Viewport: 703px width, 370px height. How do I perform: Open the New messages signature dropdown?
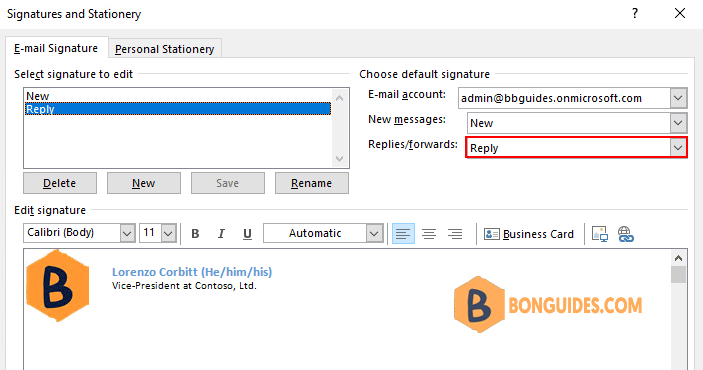point(678,123)
